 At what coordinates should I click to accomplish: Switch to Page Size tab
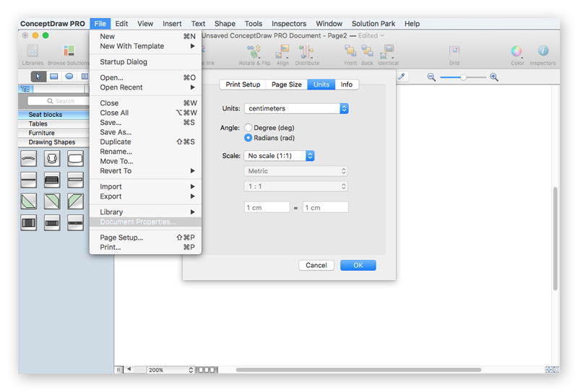[286, 84]
